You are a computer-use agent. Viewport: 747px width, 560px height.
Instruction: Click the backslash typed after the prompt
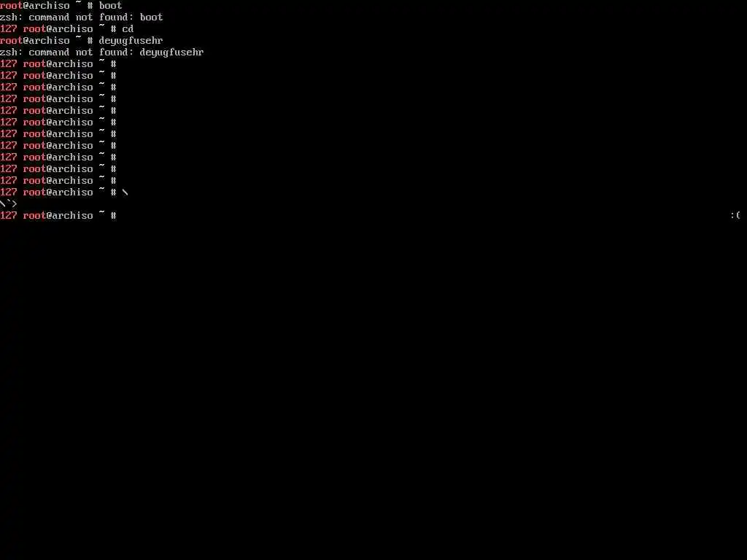click(125, 192)
